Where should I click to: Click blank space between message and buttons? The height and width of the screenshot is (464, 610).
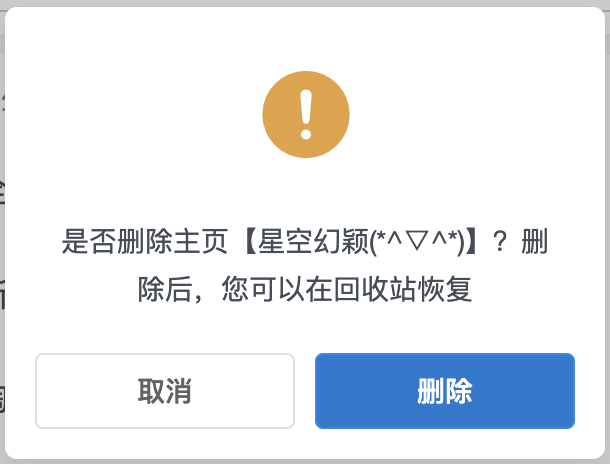tap(305, 328)
